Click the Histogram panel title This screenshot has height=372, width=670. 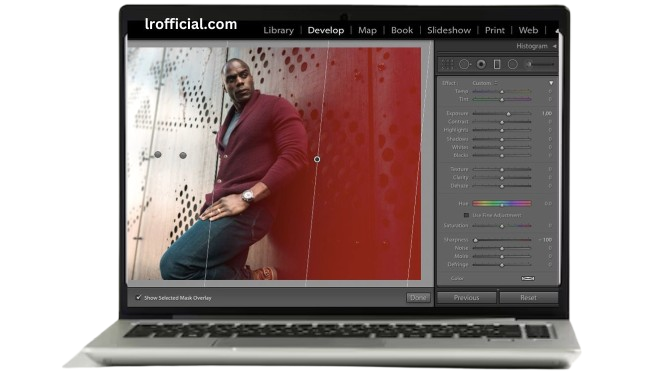click(x=532, y=46)
